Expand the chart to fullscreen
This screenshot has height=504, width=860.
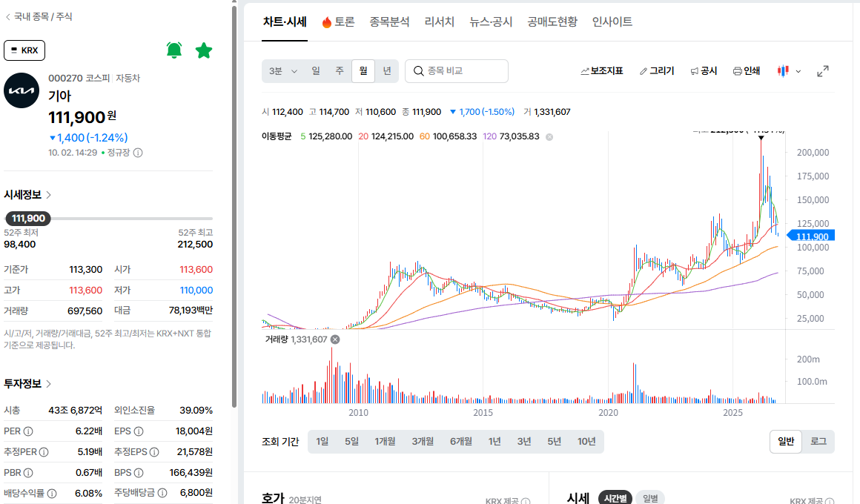(823, 70)
